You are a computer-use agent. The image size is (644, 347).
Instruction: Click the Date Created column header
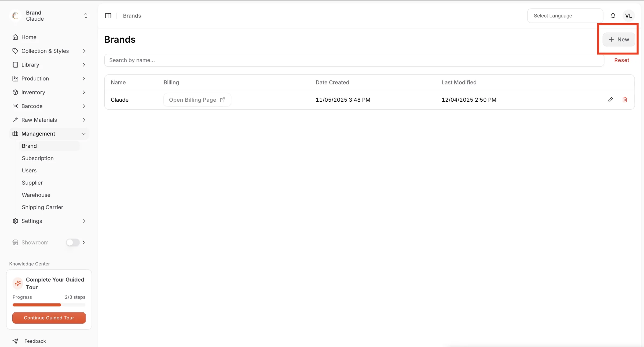point(332,82)
